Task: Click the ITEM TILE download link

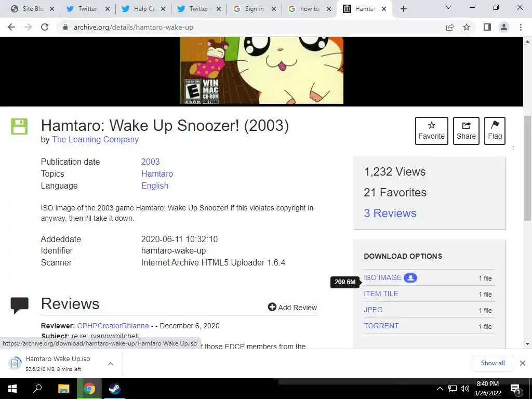Action: point(381,294)
